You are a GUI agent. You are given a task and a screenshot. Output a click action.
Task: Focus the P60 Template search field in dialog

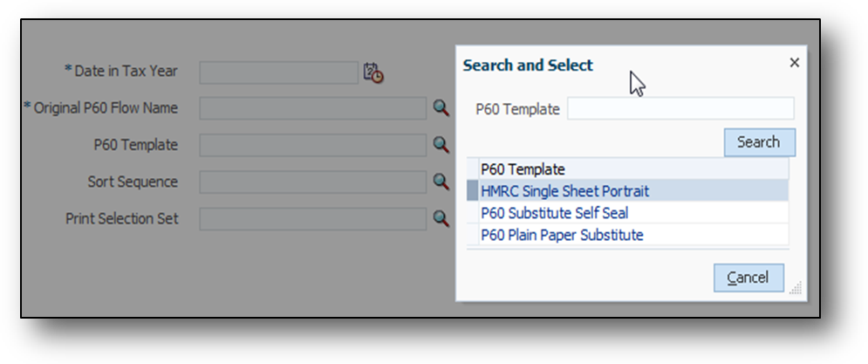[x=680, y=109]
